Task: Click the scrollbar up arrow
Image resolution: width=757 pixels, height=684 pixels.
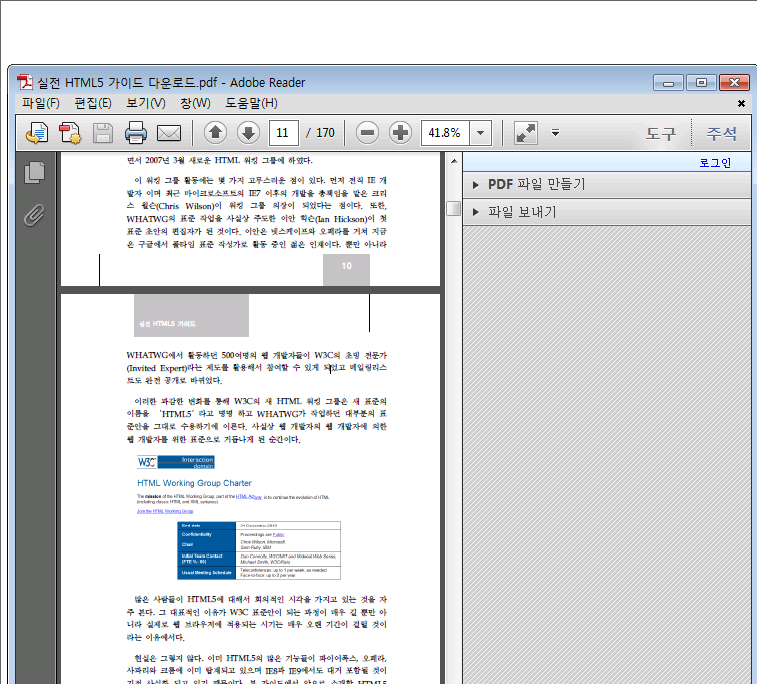Action: click(x=453, y=161)
